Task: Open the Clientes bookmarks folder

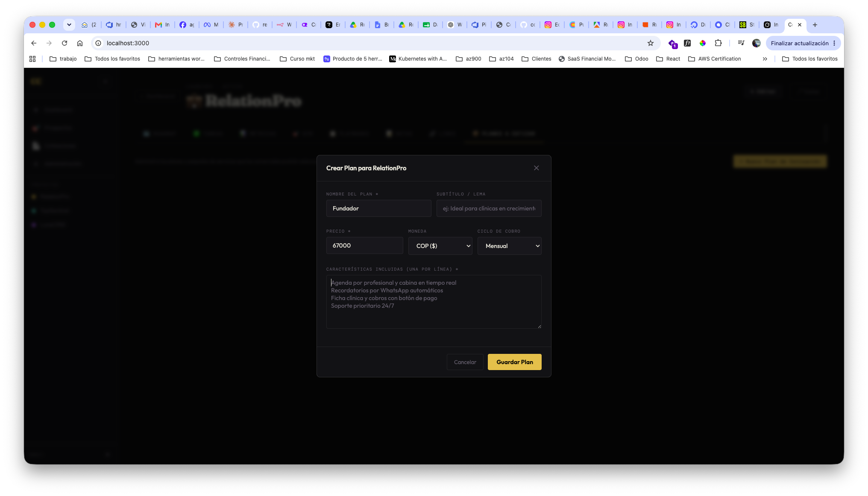Action: click(537, 59)
